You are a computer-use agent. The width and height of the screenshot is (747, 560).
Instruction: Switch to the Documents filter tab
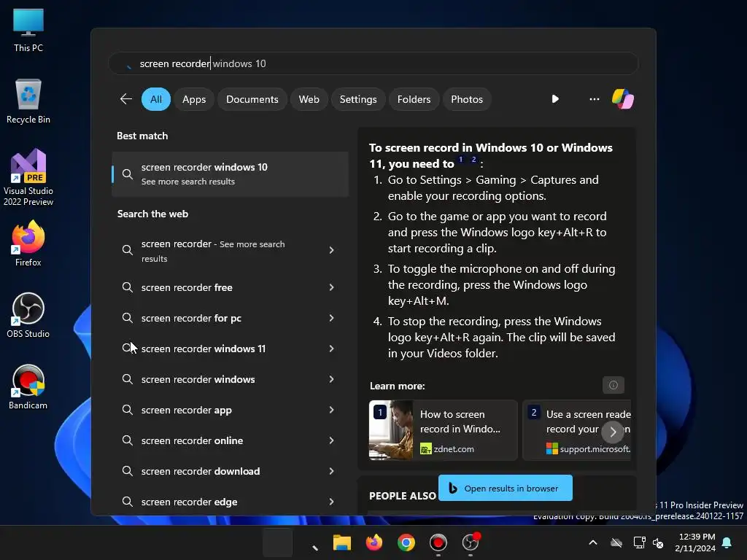[252, 99]
